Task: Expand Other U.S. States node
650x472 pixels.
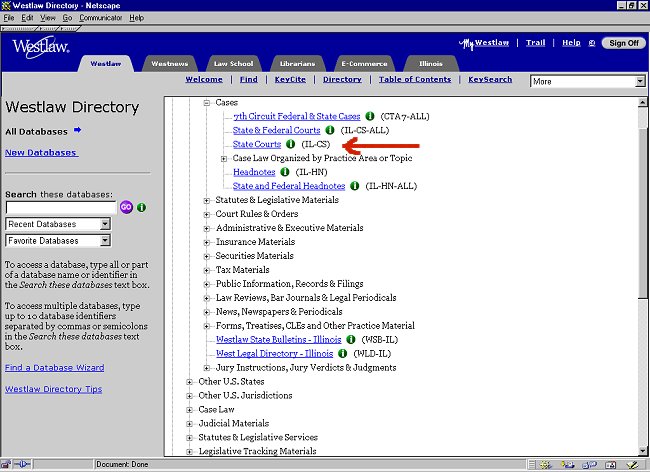Action: [x=190, y=381]
